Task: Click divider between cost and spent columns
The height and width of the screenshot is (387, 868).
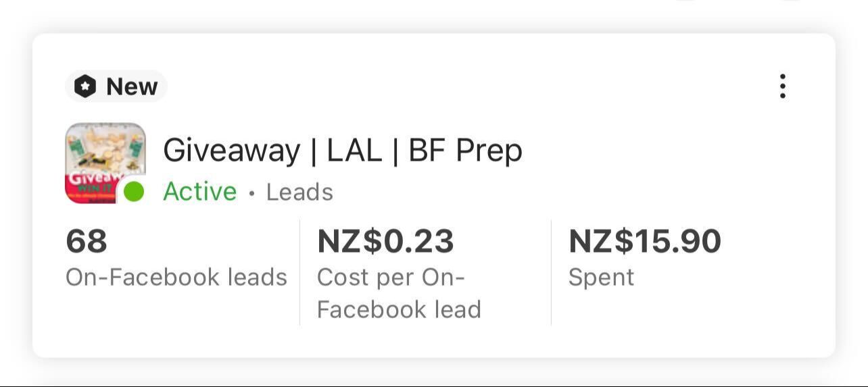Action: click(x=551, y=272)
